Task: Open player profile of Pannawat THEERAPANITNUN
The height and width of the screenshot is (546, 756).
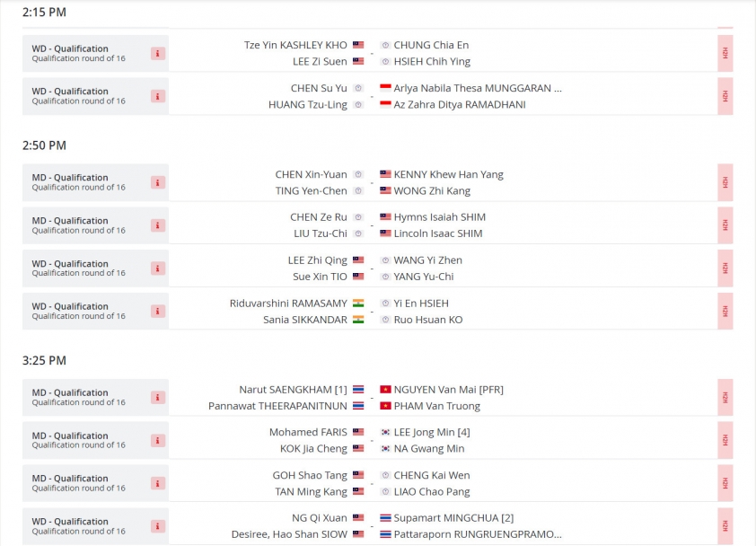Action: [x=277, y=406]
